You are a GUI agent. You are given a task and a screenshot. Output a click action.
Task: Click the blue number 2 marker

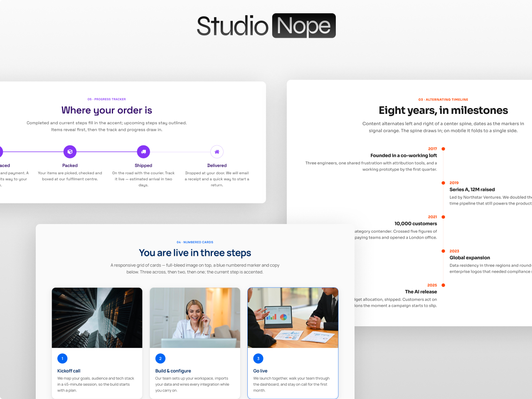[x=160, y=358]
